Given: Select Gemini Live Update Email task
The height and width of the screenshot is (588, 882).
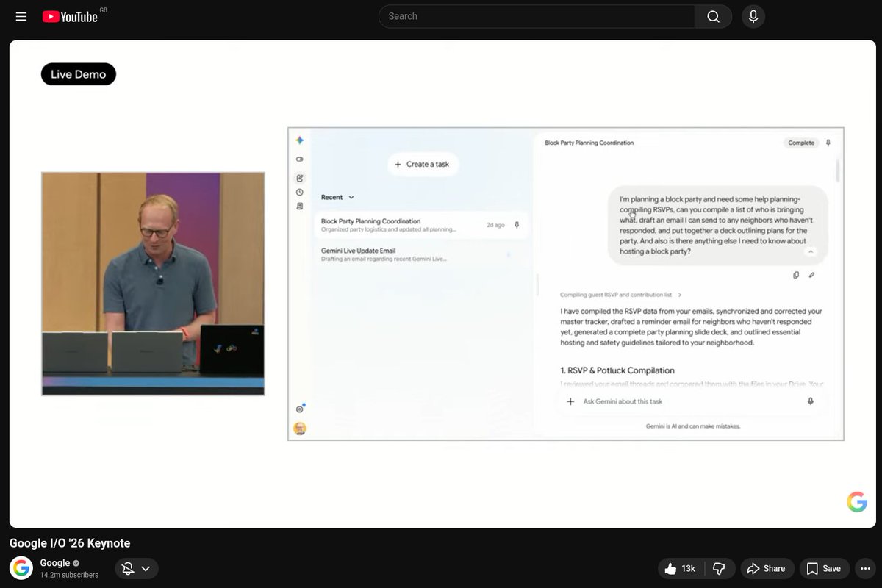Looking at the screenshot, I should [x=423, y=254].
